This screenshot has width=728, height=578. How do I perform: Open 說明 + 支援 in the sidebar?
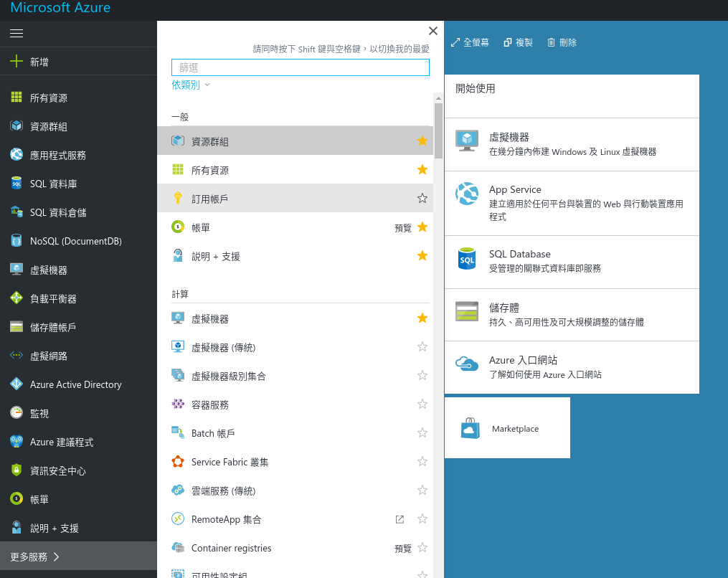(78, 528)
